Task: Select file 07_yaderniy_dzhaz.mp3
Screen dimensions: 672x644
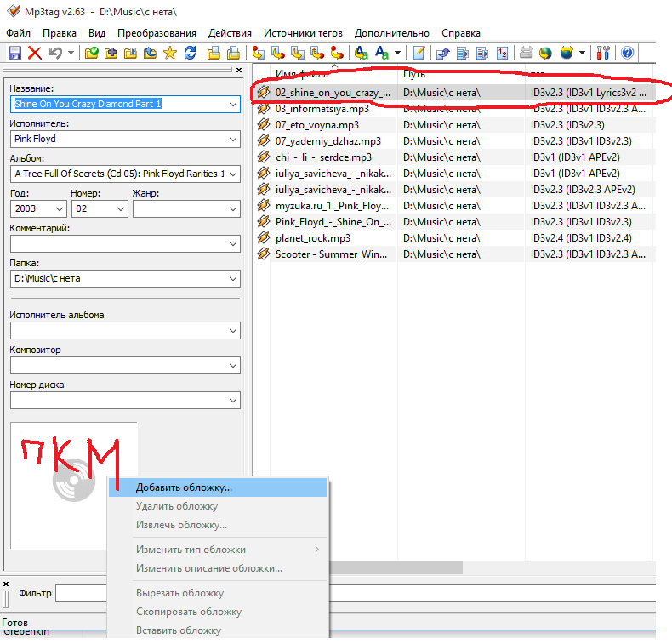Action: [x=328, y=141]
